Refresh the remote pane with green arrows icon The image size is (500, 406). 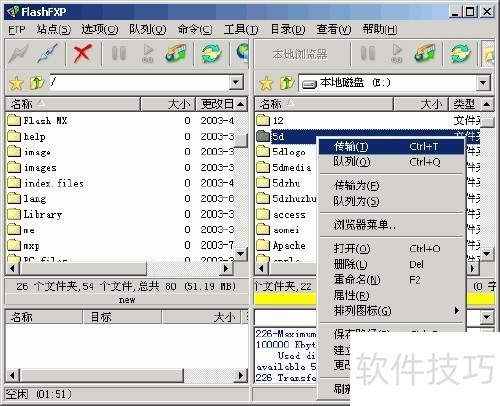click(x=211, y=53)
